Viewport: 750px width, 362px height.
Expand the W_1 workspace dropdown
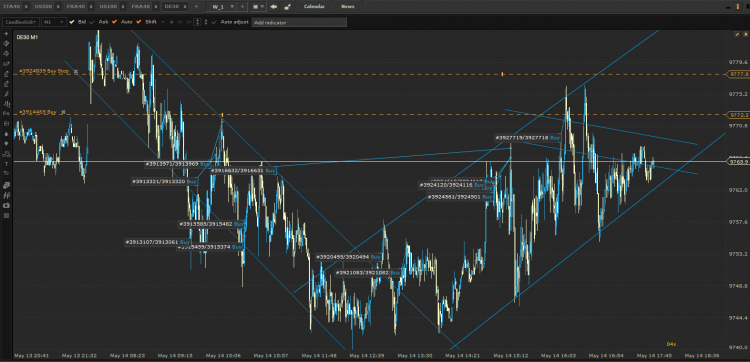click(232, 7)
